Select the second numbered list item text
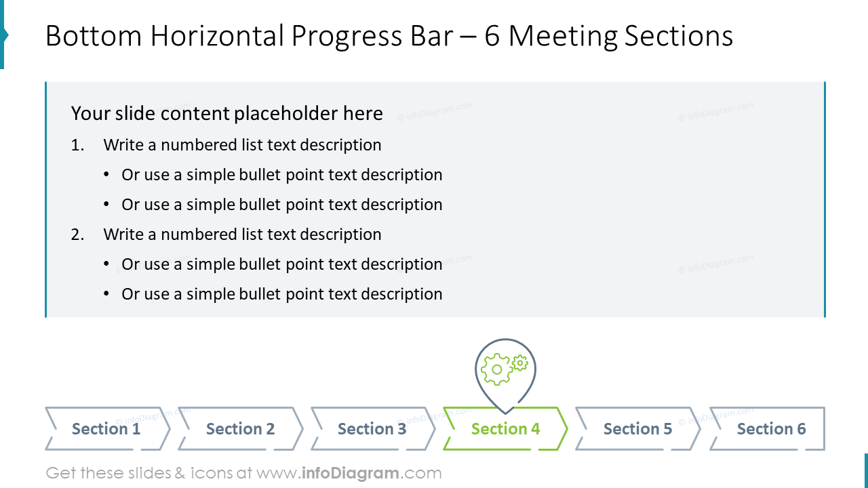The width and height of the screenshot is (868, 488). point(242,235)
